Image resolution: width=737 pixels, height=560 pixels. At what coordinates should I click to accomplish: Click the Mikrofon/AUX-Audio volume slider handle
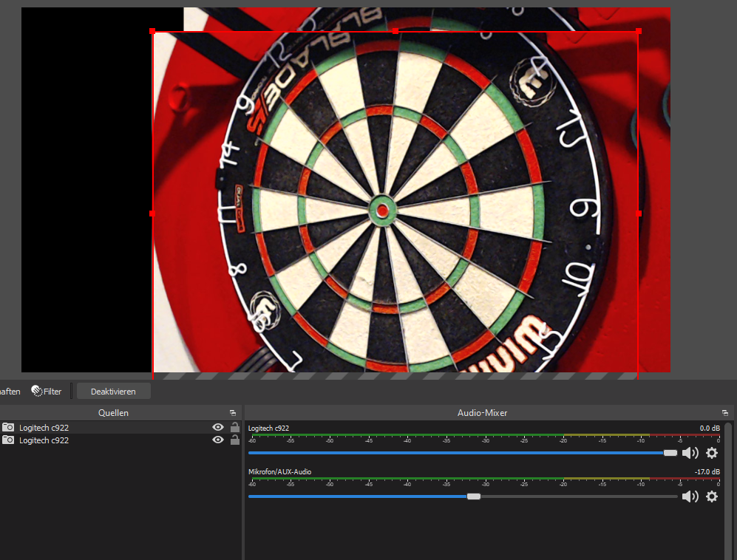[x=474, y=496]
